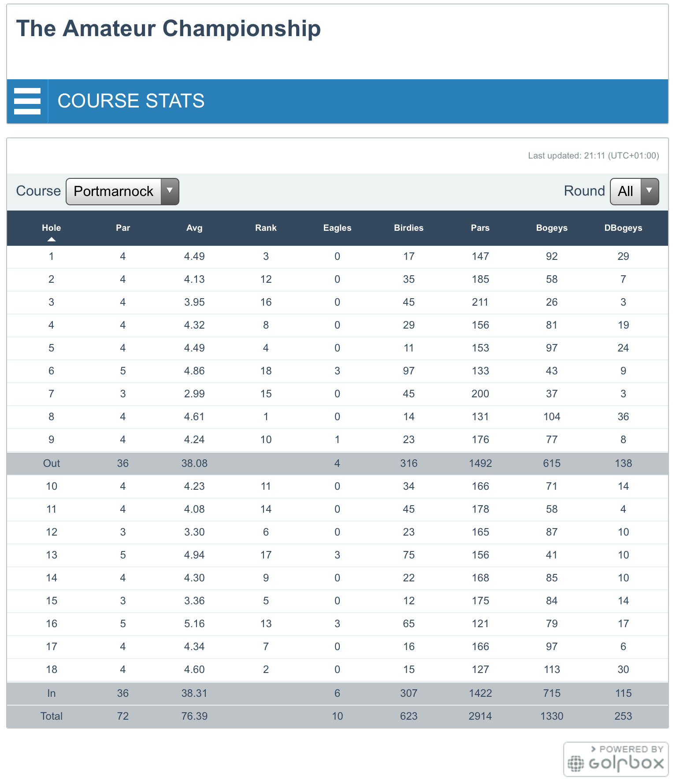The width and height of the screenshot is (676, 784).
Task: Open the hamburger menu icon
Action: tap(27, 101)
